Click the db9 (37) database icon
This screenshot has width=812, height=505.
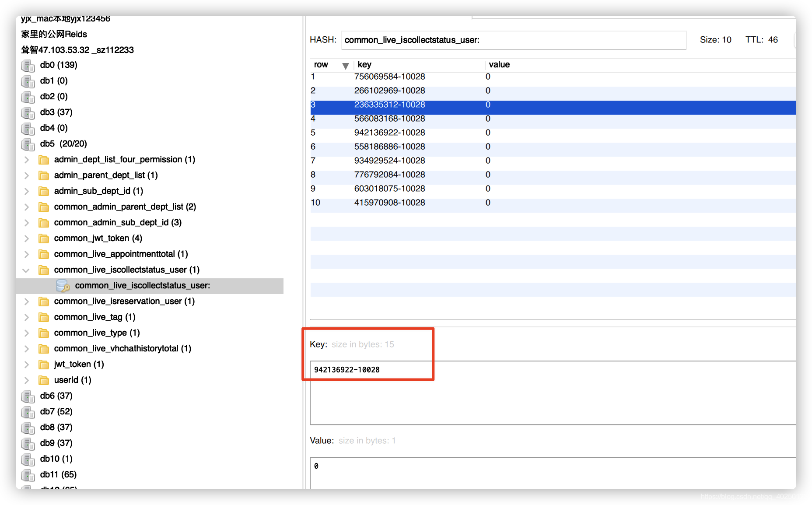point(28,444)
